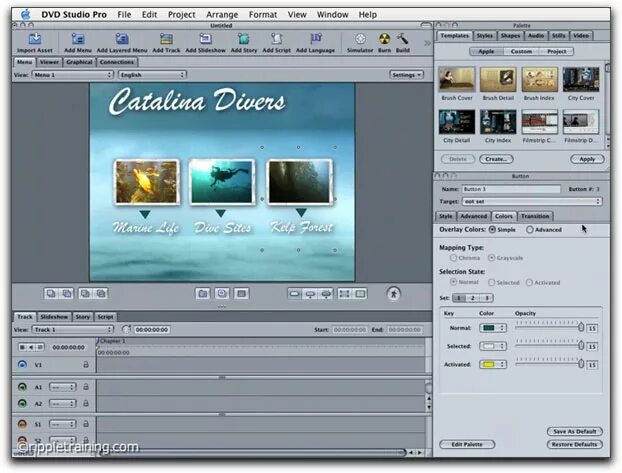Launch the Simulator from toolbar
622x473 pixels.
coord(360,39)
